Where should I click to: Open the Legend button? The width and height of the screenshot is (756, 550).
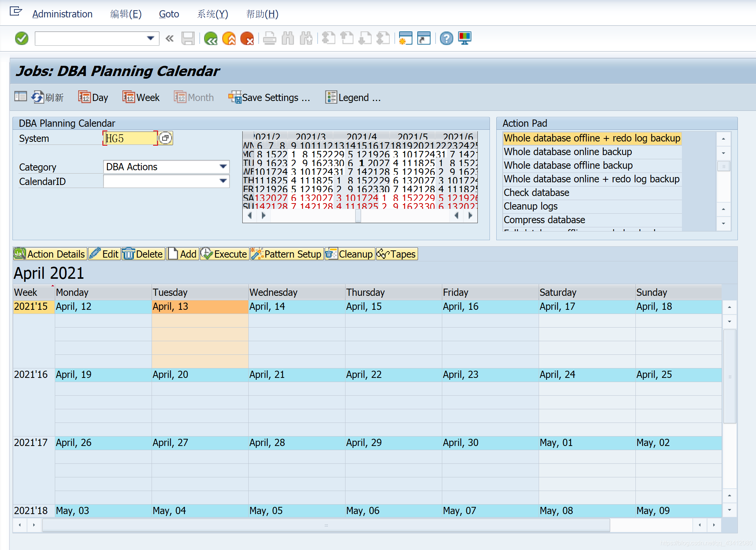pyautogui.click(x=353, y=98)
